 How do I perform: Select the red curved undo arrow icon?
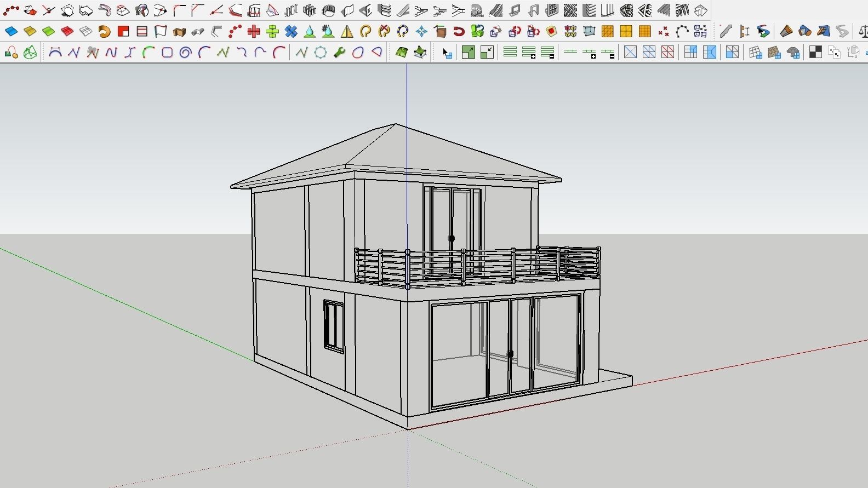459,31
